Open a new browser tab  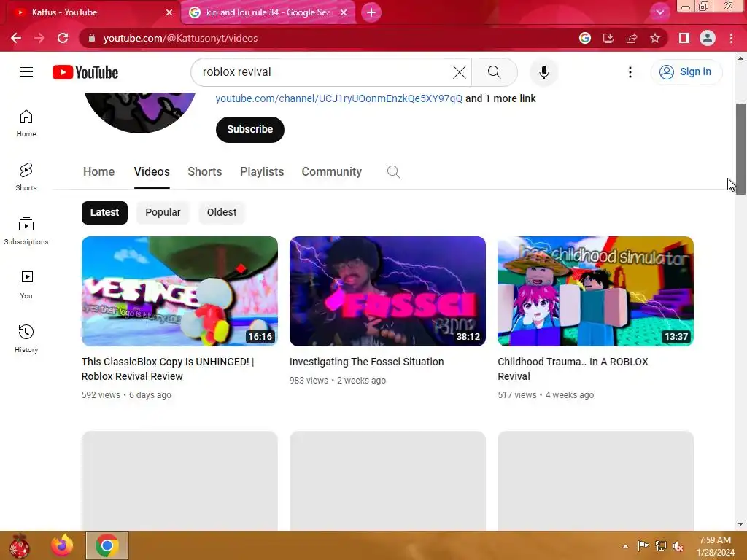coord(371,12)
